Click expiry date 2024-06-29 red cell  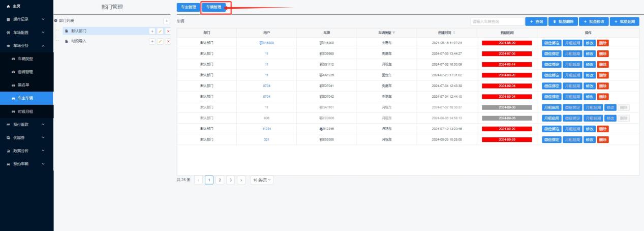click(x=507, y=43)
